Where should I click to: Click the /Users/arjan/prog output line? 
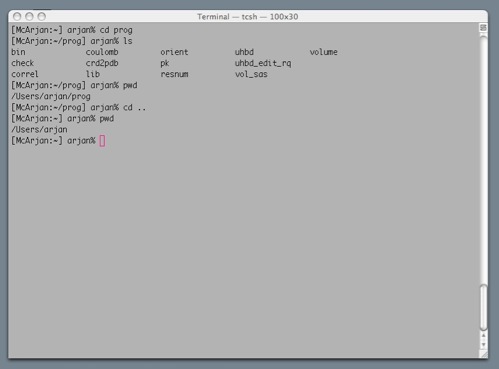51,97
